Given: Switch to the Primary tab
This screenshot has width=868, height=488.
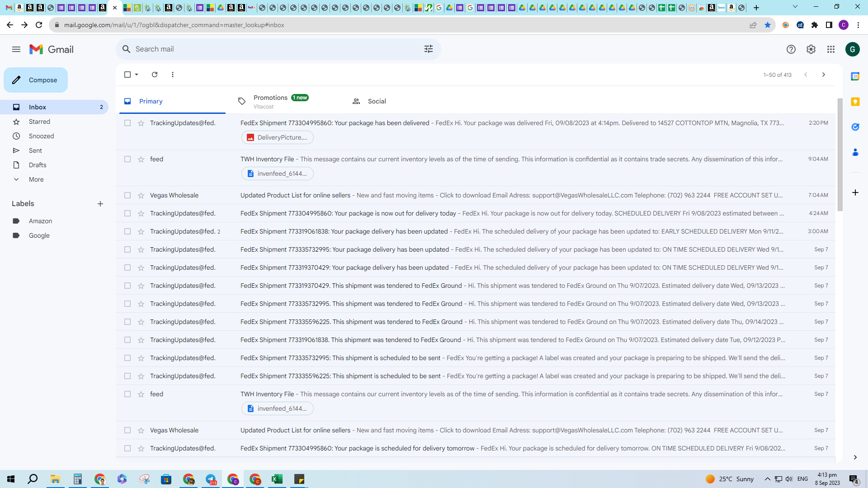Looking at the screenshot, I should [x=172, y=101].
